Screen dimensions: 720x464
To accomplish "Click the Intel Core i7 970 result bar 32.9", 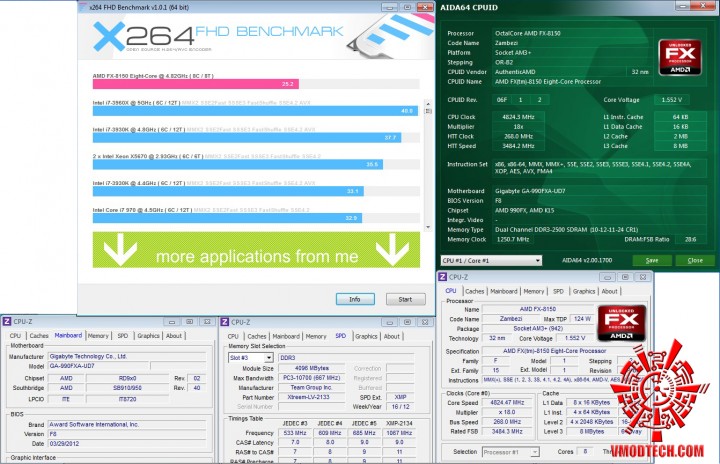I will pos(227,218).
